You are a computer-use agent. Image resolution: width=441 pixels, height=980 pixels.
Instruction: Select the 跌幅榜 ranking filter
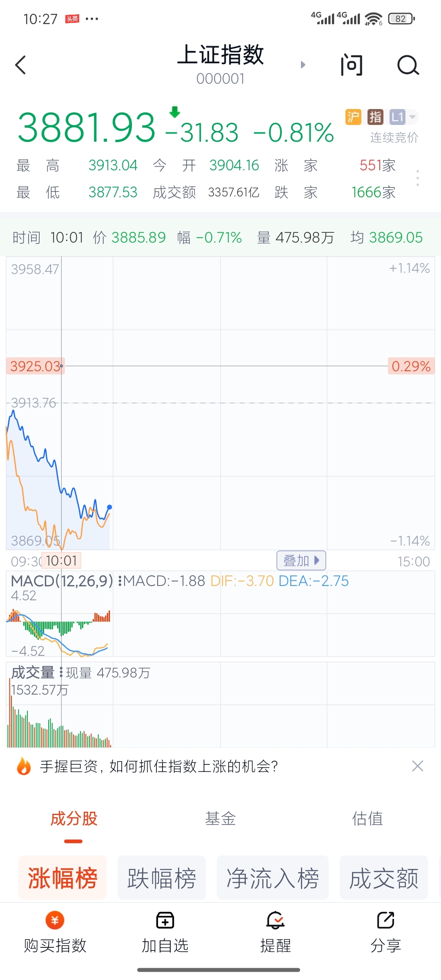162,878
